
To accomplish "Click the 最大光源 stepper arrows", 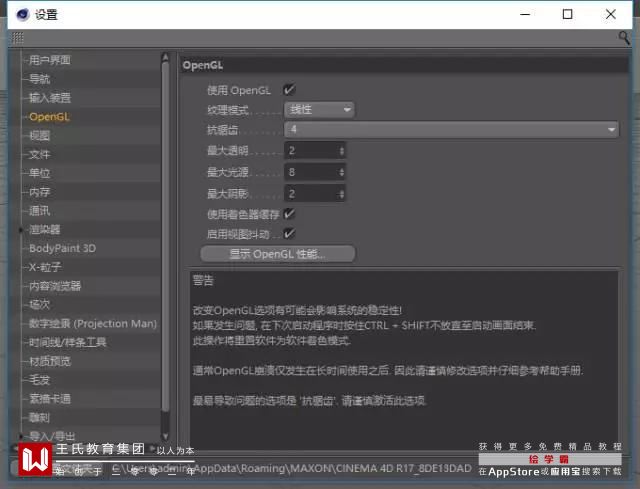I will point(342,172).
